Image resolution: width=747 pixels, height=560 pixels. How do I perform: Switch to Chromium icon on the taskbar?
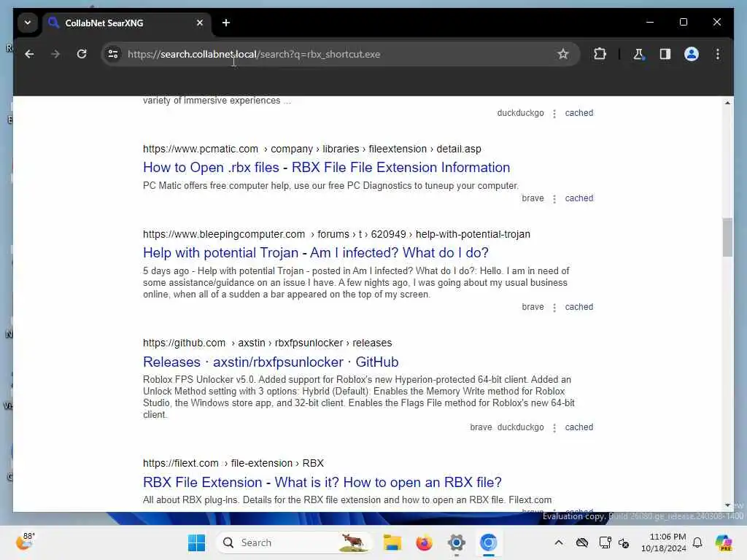click(x=488, y=542)
